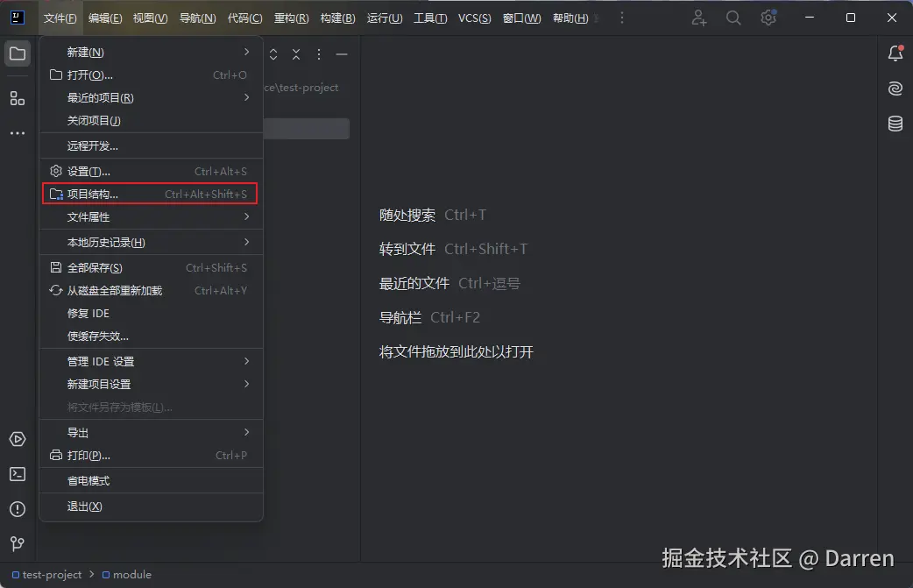The width and height of the screenshot is (913, 588).
Task: Select 修复 IDE menu entry
Action: pos(152,313)
